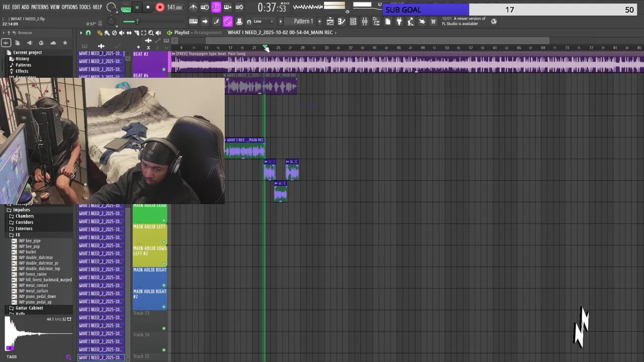
Task: Mute the MAIN ADLIB LEFT track
Action: click(164, 242)
